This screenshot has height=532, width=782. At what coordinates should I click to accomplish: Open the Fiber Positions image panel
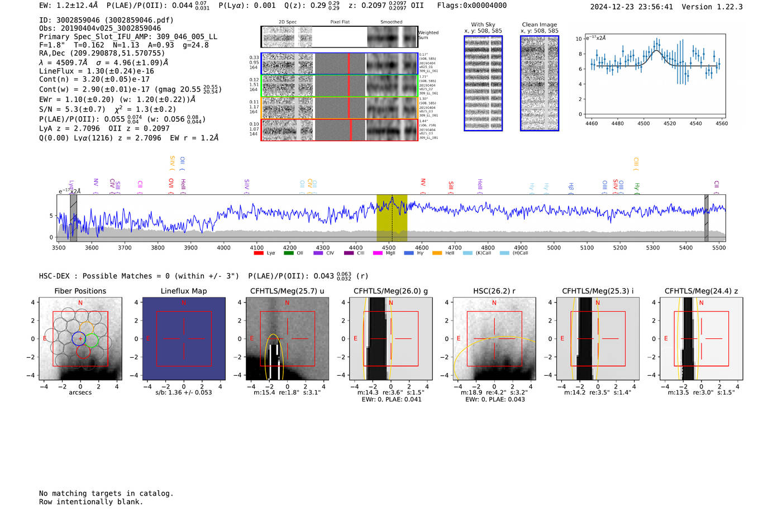tap(80, 339)
